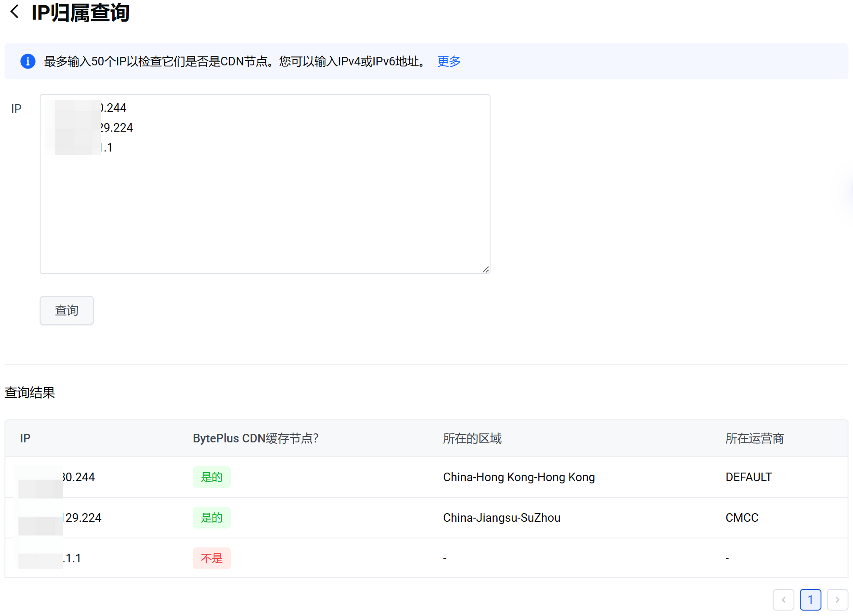This screenshot has width=853, height=616.
Task: Focus the IP address text area
Action: pos(265,184)
